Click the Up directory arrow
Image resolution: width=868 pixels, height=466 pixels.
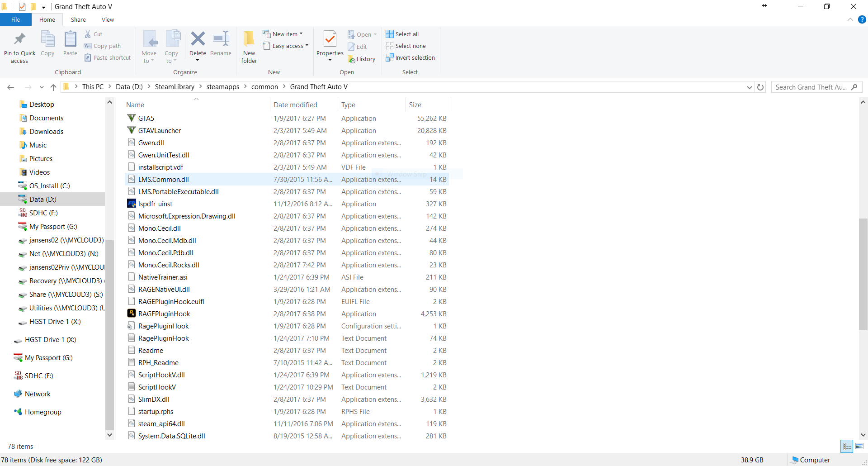[x=53, y=87]
